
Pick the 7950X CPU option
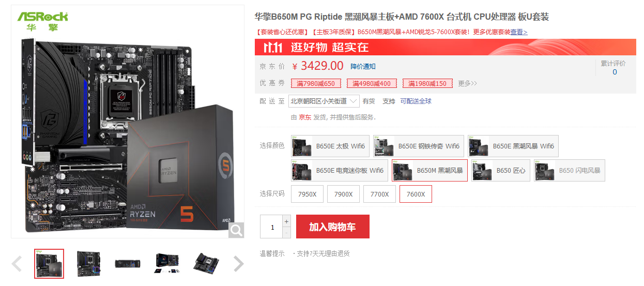point(308,194)
